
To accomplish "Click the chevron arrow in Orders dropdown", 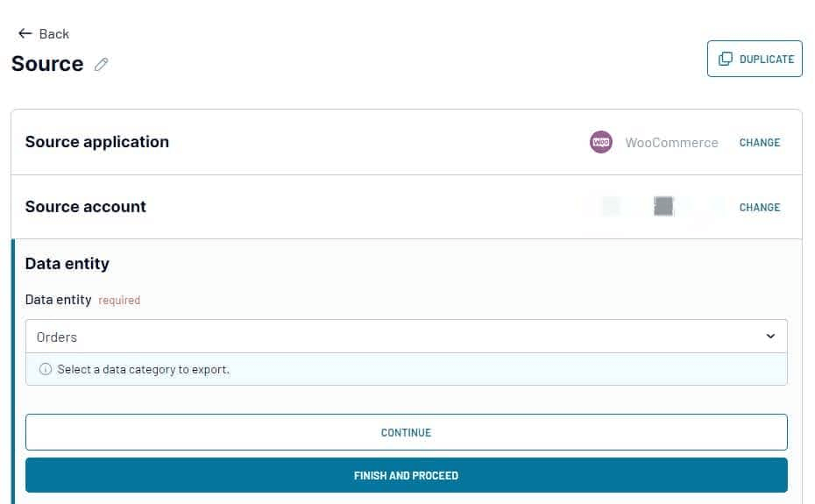I will (x=770, y=337).
